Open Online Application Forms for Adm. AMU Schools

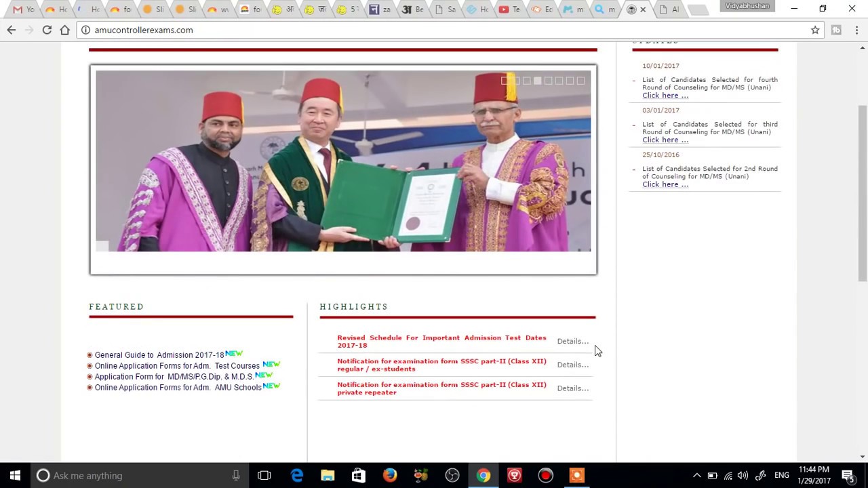tap(178, 388)
